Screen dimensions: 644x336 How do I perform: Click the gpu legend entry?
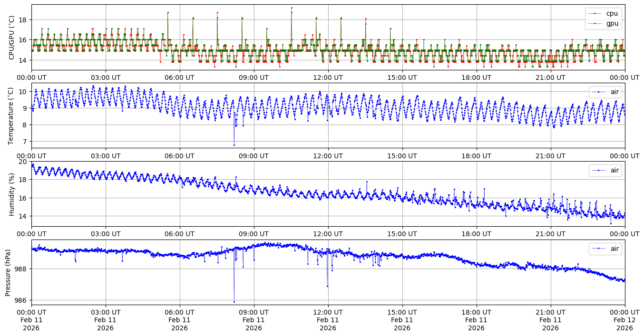coord(611,23)
